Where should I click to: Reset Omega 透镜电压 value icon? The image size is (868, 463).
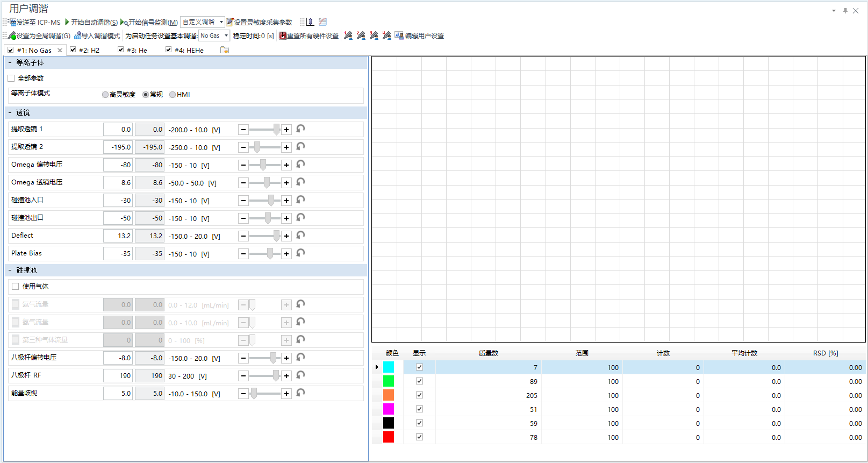click(x=300, y=182)
